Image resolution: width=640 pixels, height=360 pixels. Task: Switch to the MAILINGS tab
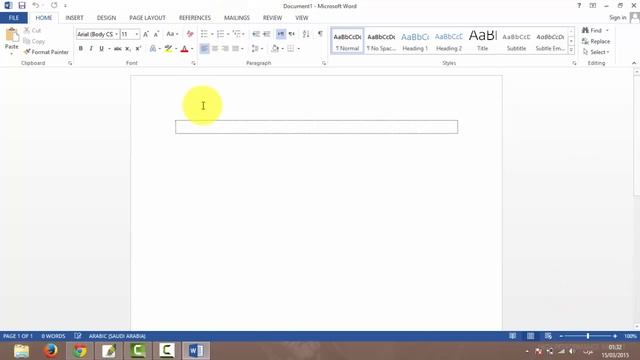pos(237,18)
